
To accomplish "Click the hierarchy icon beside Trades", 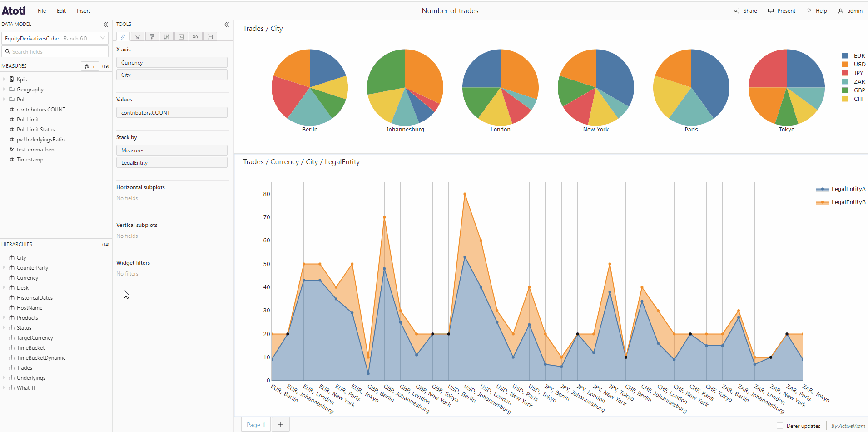I will pos(12,367).
